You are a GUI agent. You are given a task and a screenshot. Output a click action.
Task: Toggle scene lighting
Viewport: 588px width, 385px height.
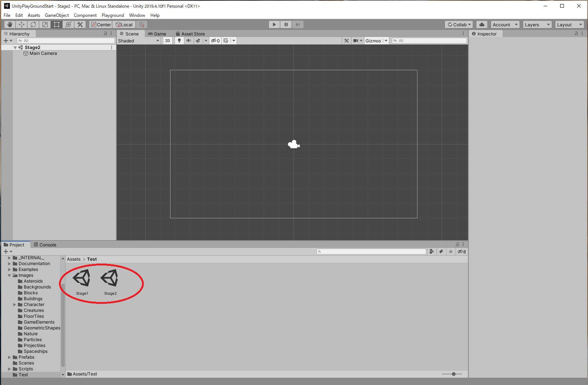[x=179, y=41]
